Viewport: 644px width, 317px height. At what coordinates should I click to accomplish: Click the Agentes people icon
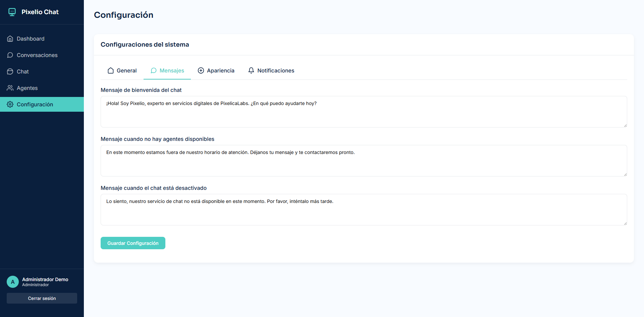(10, 88)
